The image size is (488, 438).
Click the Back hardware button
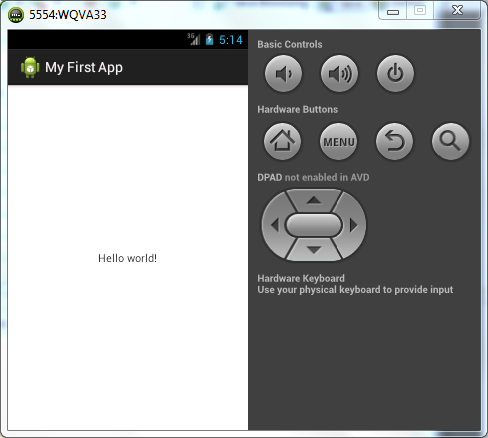[394, 141]
